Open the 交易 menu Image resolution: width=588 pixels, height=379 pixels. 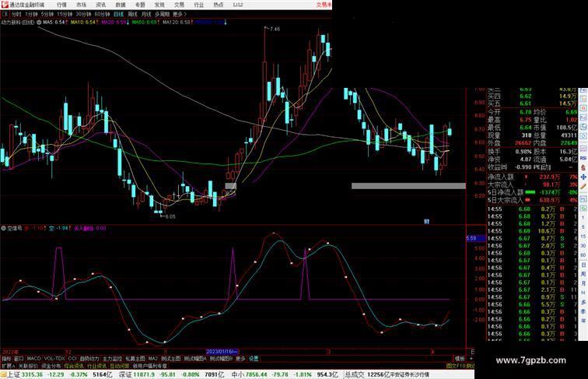pos(179,5)
